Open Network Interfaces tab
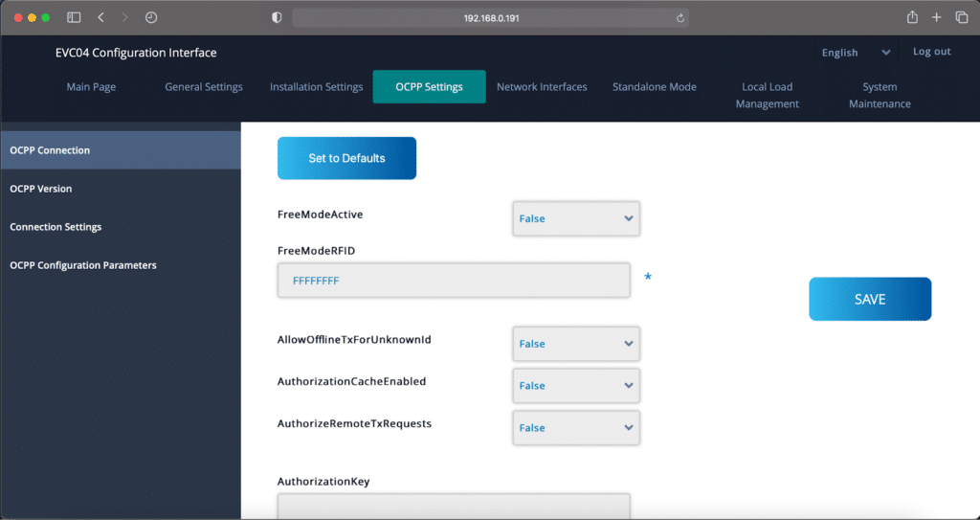Viewport: 980px width, 520px height. pos(542,87)
